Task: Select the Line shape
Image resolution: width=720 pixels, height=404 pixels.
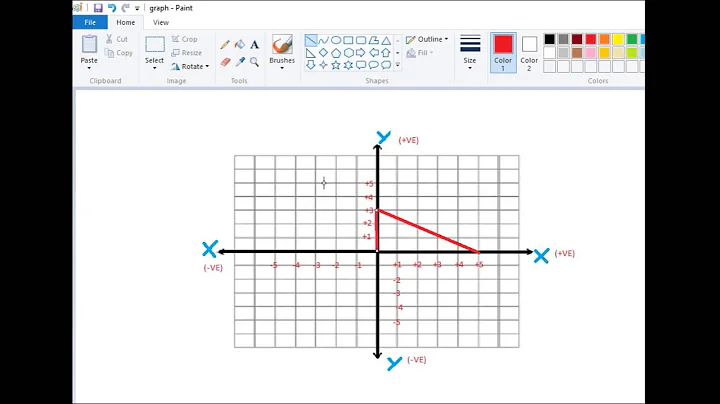Action: click(x=311, y=40)
